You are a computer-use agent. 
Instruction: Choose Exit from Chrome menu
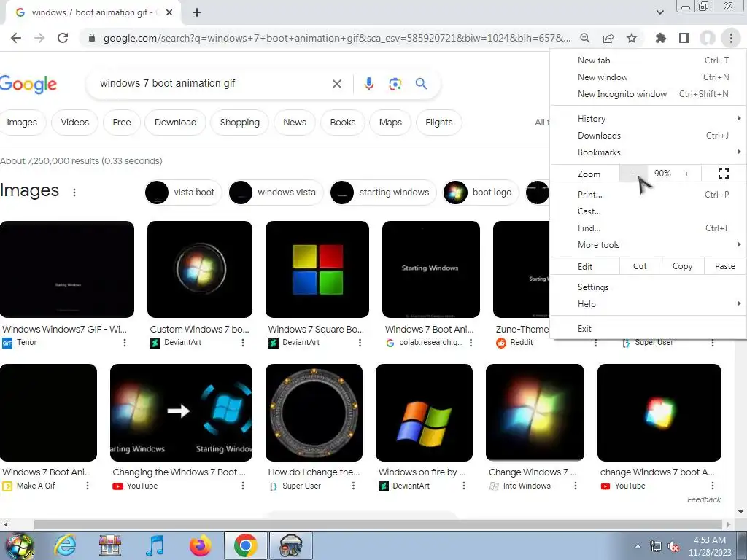pyautogui.click(x=649, y=329)
